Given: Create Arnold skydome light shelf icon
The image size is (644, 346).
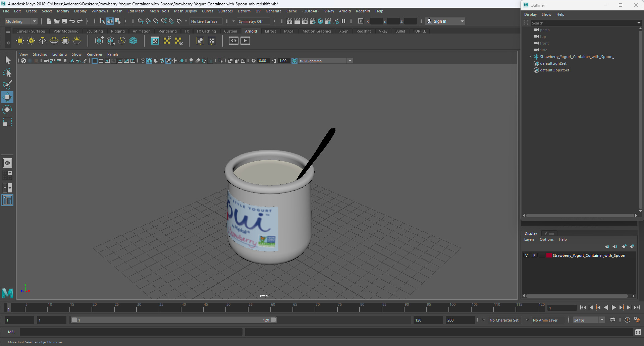Looking at the screenshot, I should 54,41.
